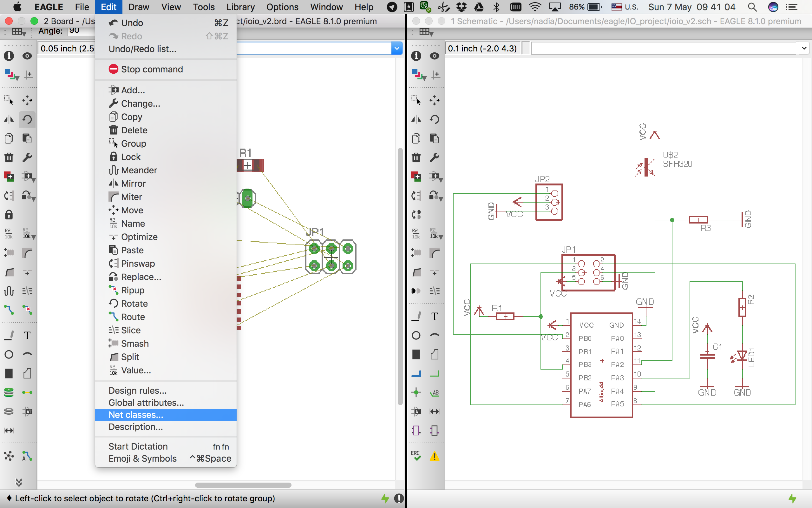Screen dimensions: 812x508
Task: Select Ratsnest tool in Board toolbar
Action: [9, 456]
